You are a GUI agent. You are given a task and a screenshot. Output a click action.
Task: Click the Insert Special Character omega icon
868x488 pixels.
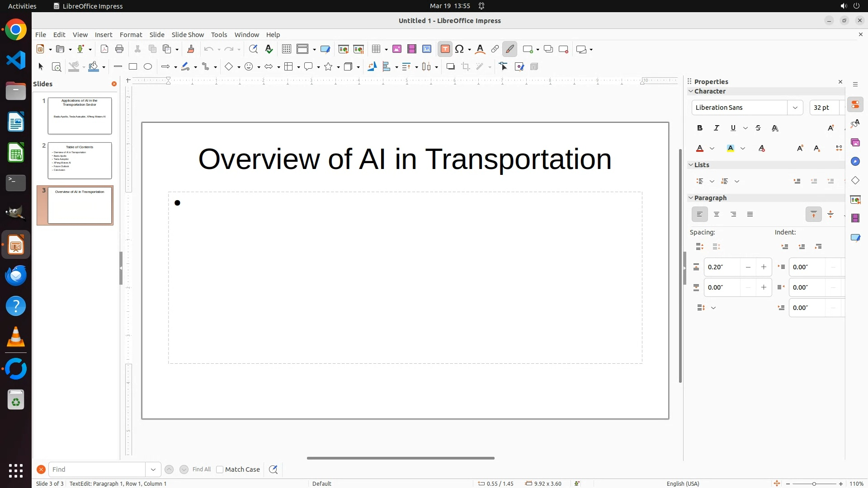click(460, 49)
